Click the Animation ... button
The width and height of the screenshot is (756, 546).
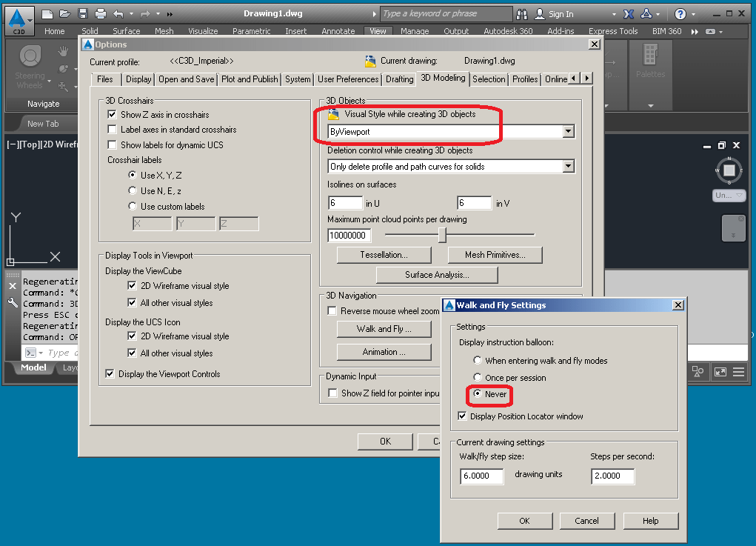(384, 352)
